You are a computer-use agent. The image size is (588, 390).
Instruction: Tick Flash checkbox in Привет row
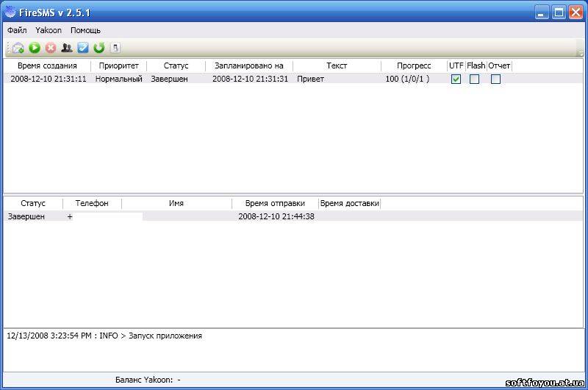pos(474,79)
